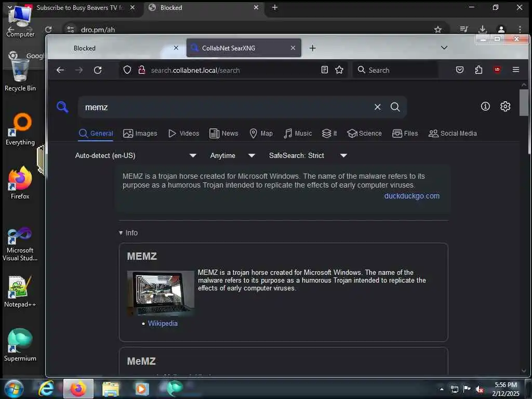Open Windows Media Player on taskbar
Screen dimensions: 532x399
142,389
